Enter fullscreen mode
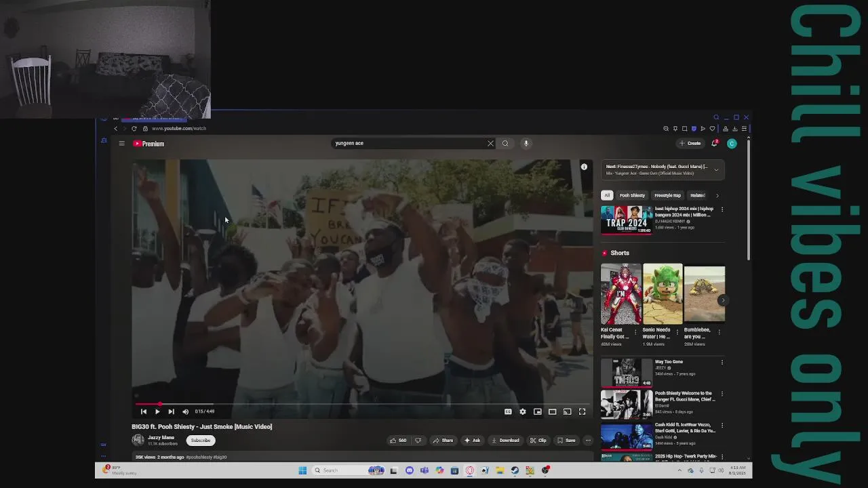Screen dimensions: 868x488 582,411
